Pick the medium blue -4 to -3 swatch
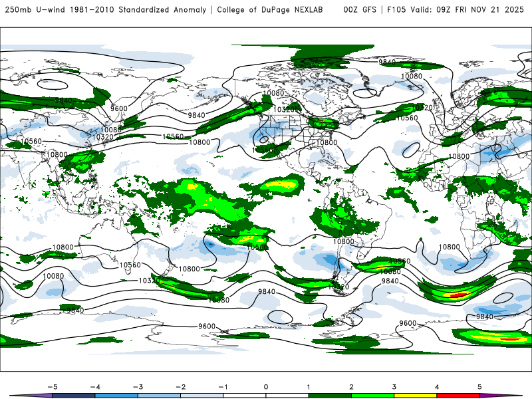This screenshot has width=532, height=399. coord(116,396)
